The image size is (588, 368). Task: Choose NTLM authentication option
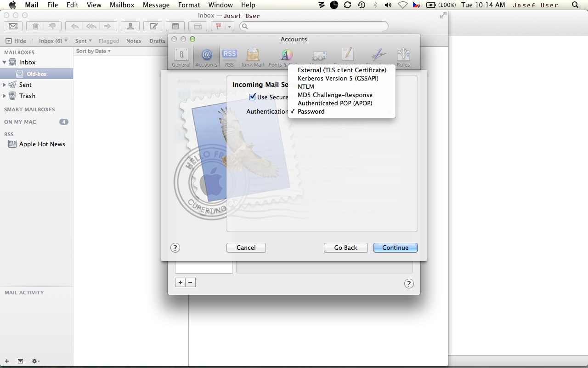coord(342,86)
